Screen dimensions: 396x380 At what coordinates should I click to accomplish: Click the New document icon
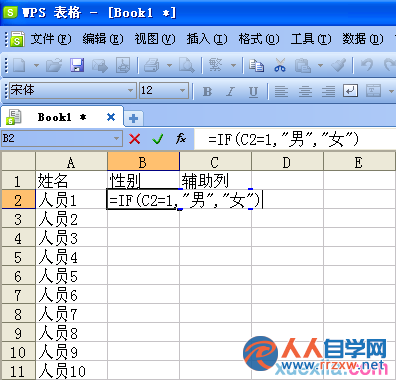(19, 65)
